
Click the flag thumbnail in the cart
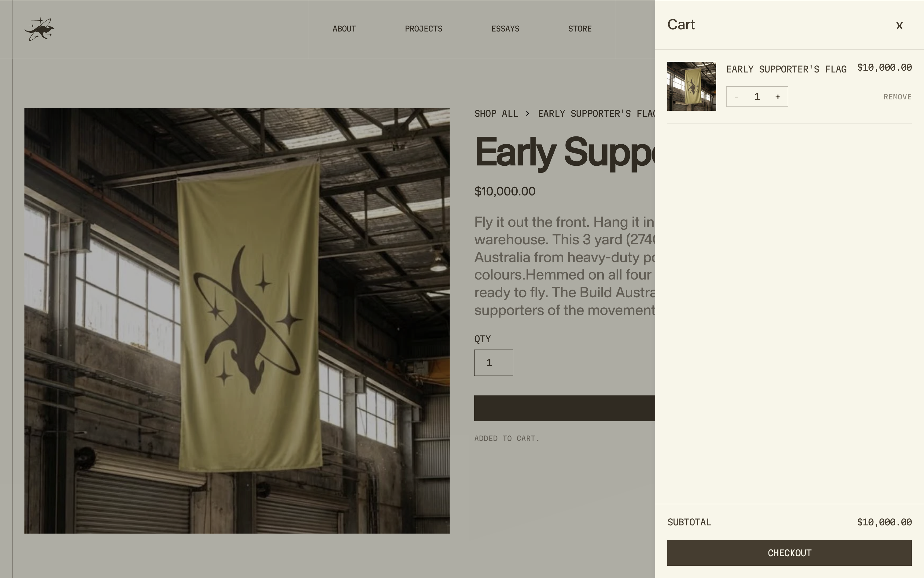[691, 86]
